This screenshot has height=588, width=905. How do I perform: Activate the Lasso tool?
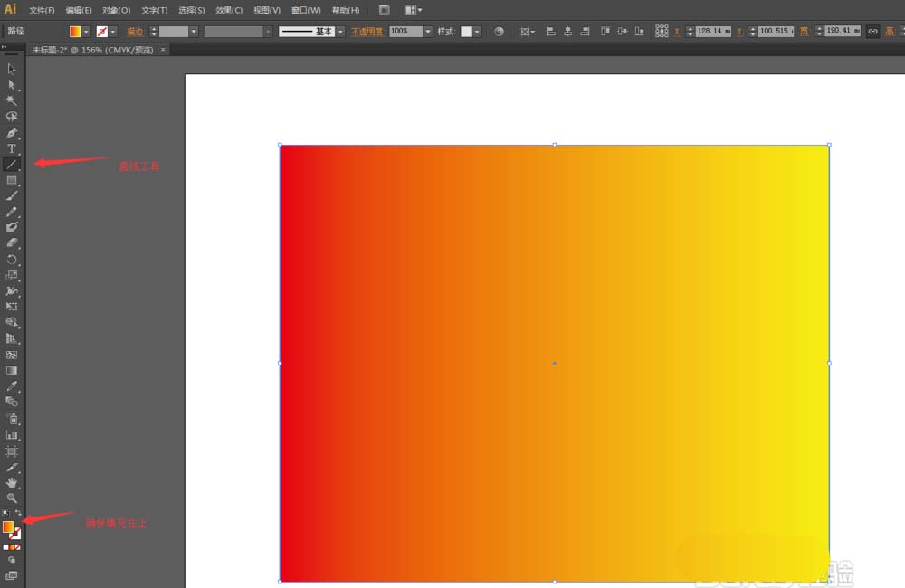pyautogui.click(x=12, y=117)
